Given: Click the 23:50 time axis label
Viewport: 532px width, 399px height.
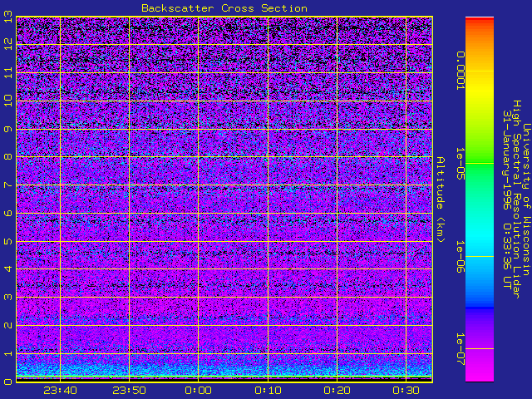Looking at the screenshot, I should (130, 391).
